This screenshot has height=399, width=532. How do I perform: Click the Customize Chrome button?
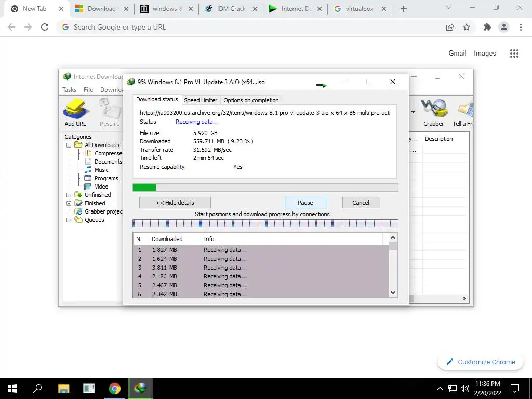point(481,362)
